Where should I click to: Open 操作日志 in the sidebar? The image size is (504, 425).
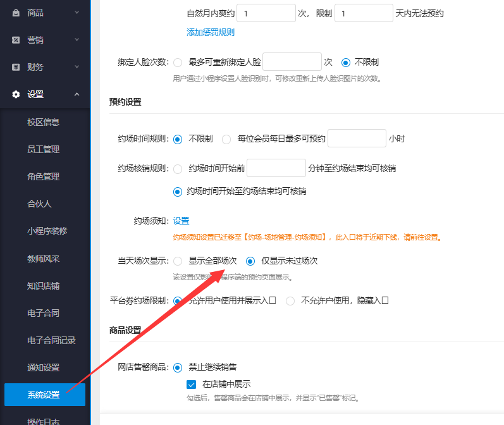tap(44, 421)
